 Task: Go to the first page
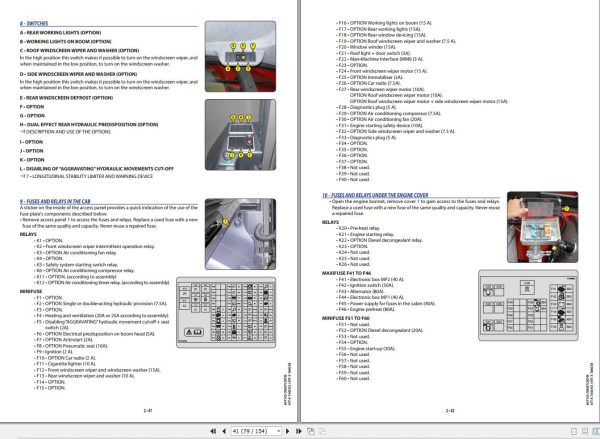[x=213, y=431]
